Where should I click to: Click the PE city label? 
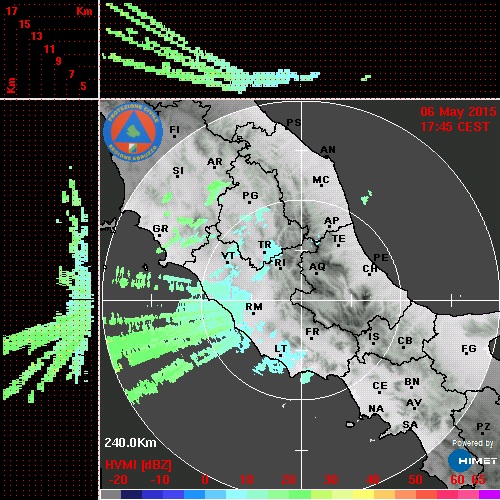point(381,258)
